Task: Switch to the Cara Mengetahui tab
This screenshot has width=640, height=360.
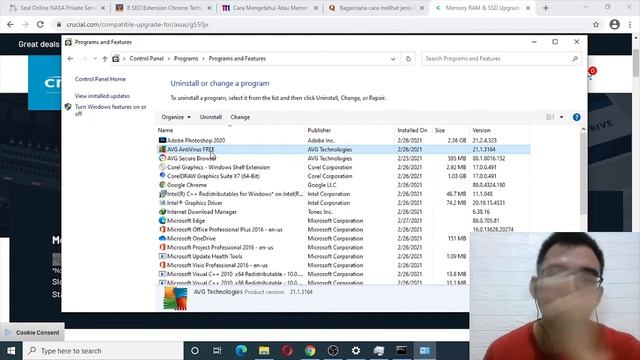Action: tap(270, 8)
